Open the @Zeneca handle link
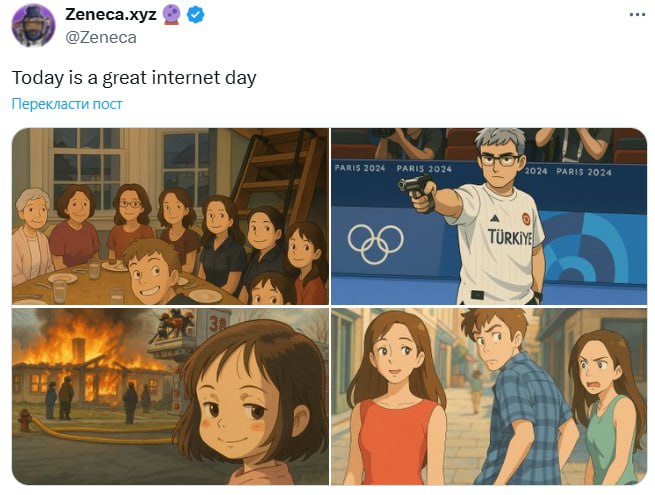This screenshot has width=655, height=495. click(x=101, y=38)
